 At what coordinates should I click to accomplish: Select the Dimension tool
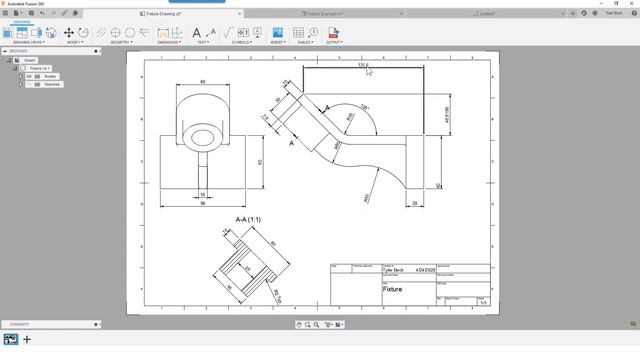[163, 33]
